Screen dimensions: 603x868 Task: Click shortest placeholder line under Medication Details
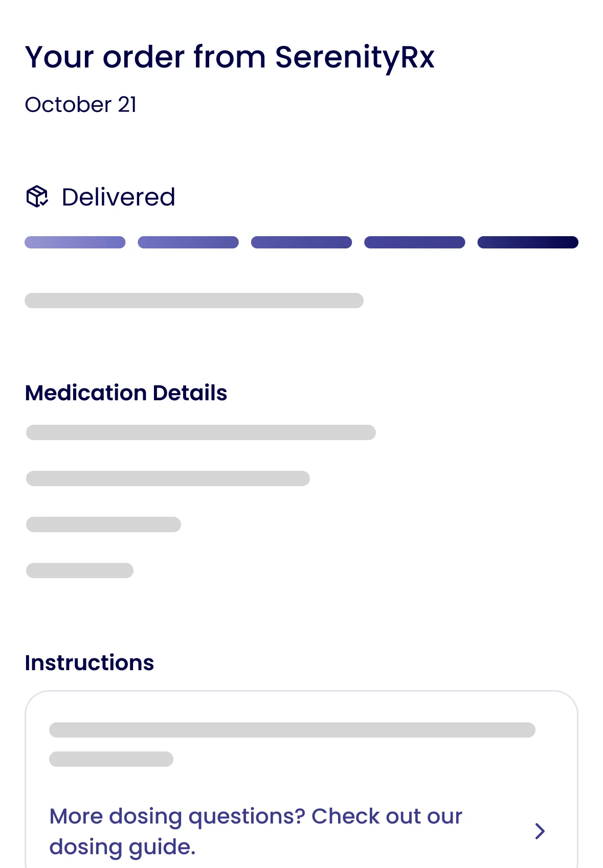click(x=80, y=570)
